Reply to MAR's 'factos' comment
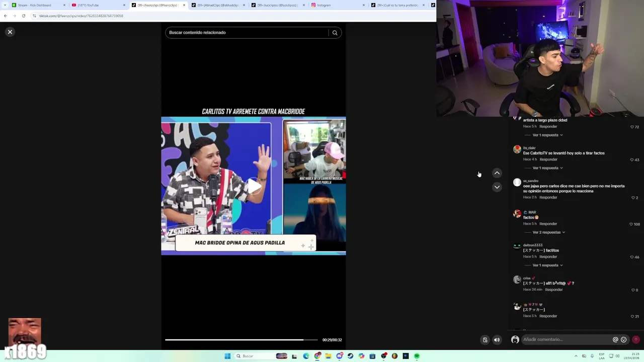 [548, 224]
